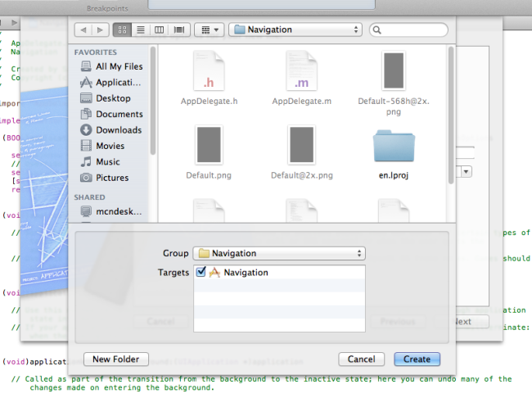Click the file search field
The width and height of the screenshot is (532, 398).
408,29
